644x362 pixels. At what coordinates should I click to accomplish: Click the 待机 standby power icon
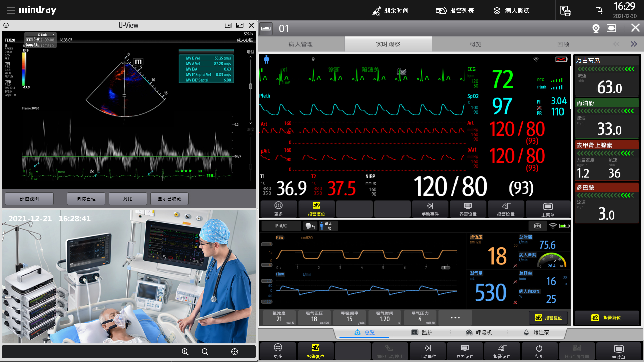(539, 351)
